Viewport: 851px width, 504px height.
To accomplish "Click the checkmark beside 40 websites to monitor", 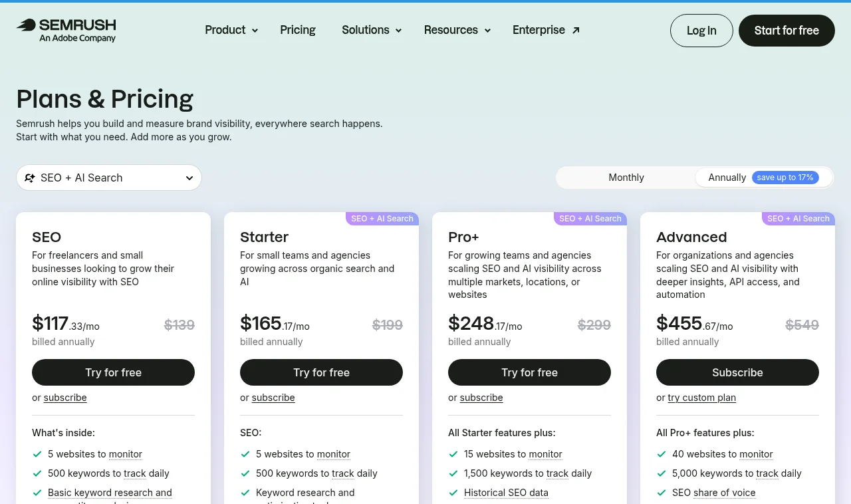I will pos(662,454).
